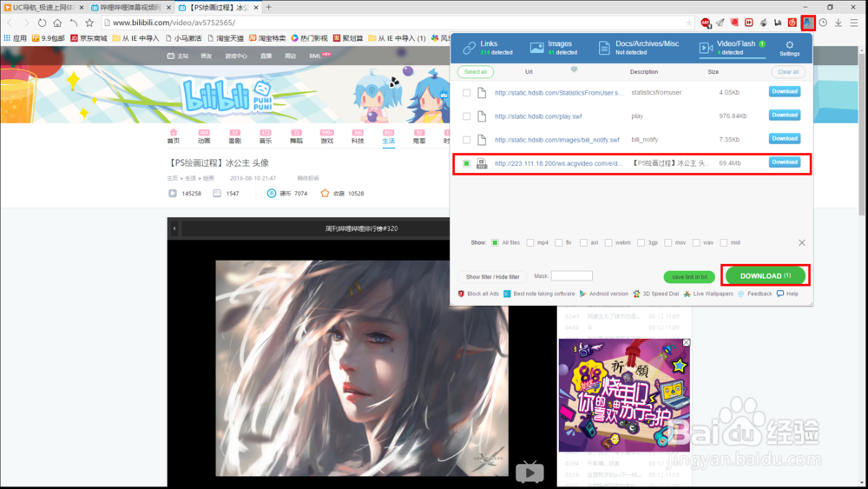Untick checkbox for the 69.4Mb video row
The image size is (868, 489).
[x=467, y=163]
